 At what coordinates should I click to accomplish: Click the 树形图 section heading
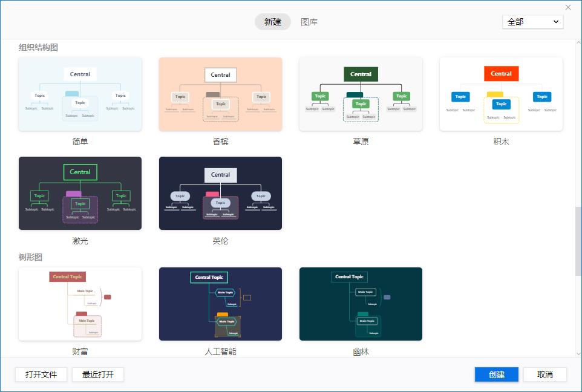30,257
